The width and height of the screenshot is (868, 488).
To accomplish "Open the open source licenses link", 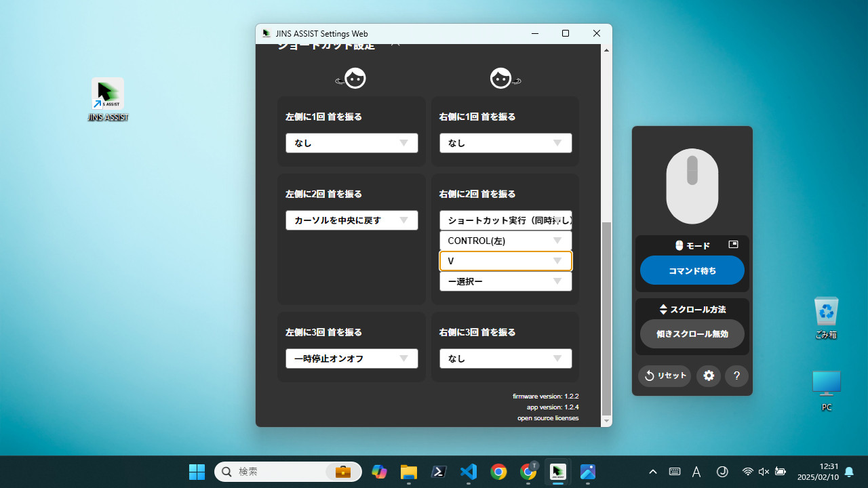I will 548,418.
